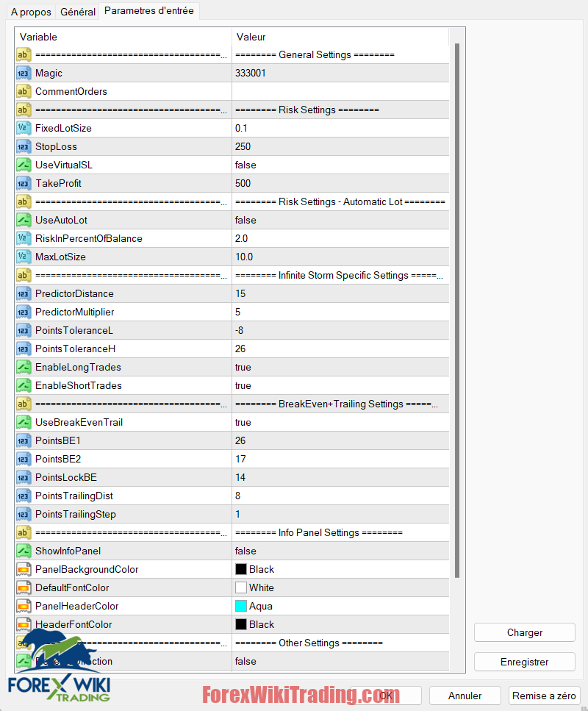Screen dimensions: 588x711
Task: Click the Valeur column header
Action: click(x=340, y=37)
